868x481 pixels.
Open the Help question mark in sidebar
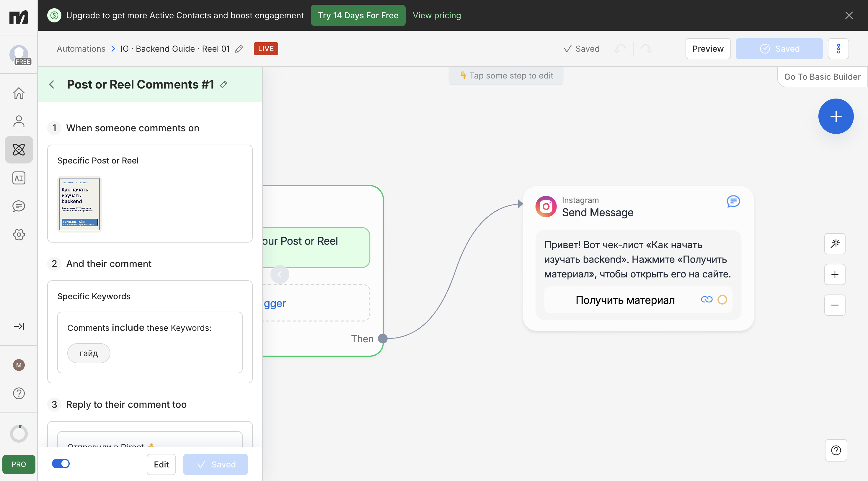(x=19, y=393)
